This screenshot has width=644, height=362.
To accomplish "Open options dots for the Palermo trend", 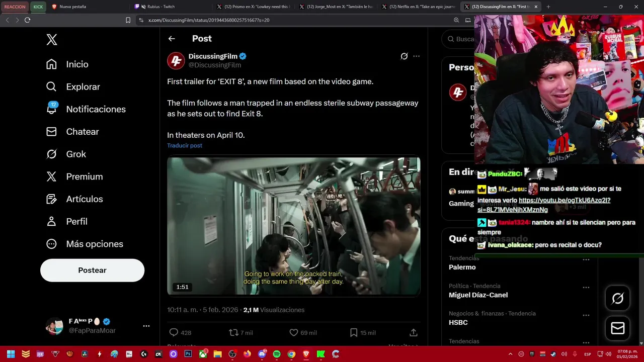I will pos(586,260).
